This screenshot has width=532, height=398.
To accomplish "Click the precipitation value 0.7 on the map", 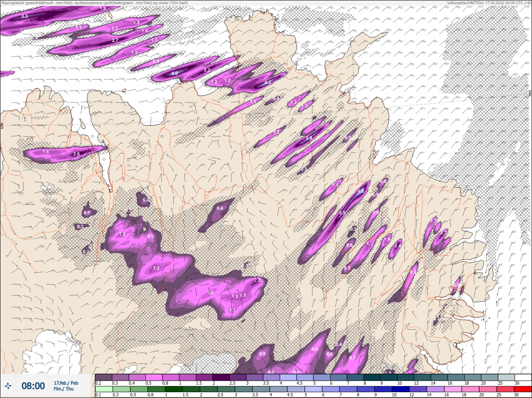I will point(352,358).
